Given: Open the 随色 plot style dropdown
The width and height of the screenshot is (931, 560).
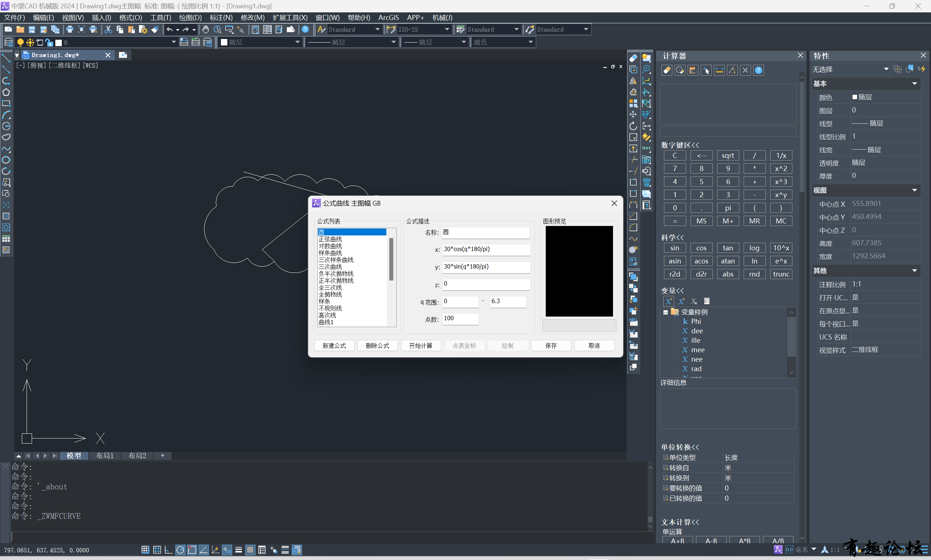Looking at the screenshot, I should [530, 42].
